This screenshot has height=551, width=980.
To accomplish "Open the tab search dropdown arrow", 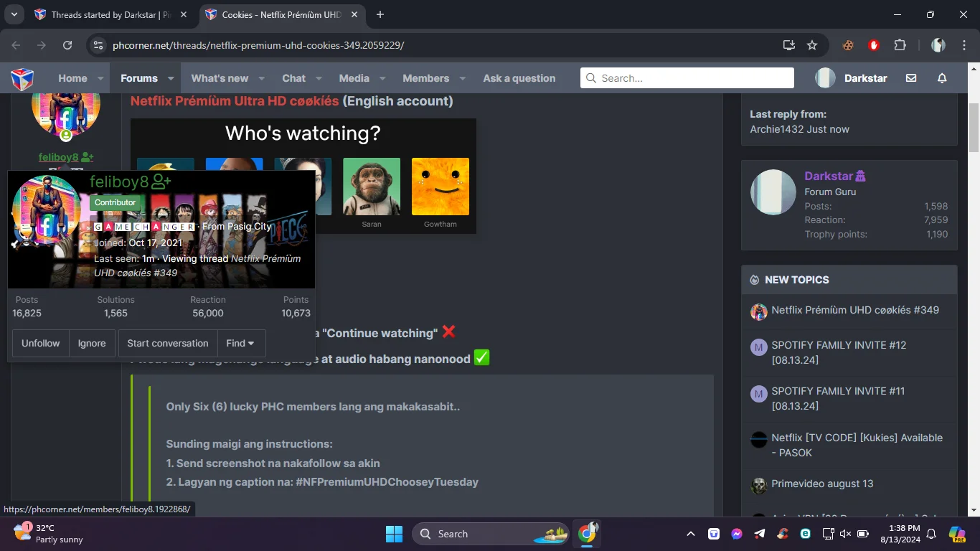I will (14, 14).
